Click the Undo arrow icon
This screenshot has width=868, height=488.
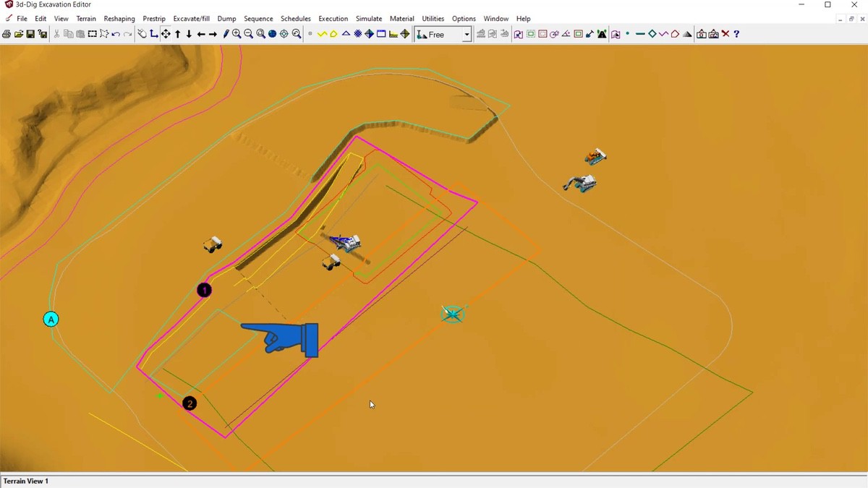pyautogui.click(x=116, y=34)
